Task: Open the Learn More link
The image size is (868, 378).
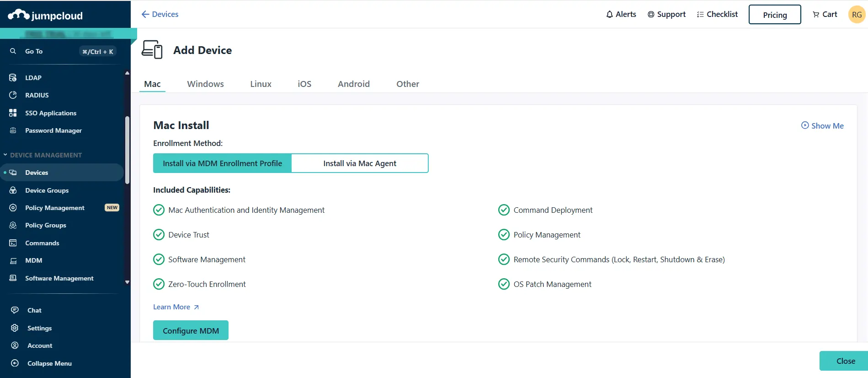Action: pyautogui.click(x=176, y=307)
